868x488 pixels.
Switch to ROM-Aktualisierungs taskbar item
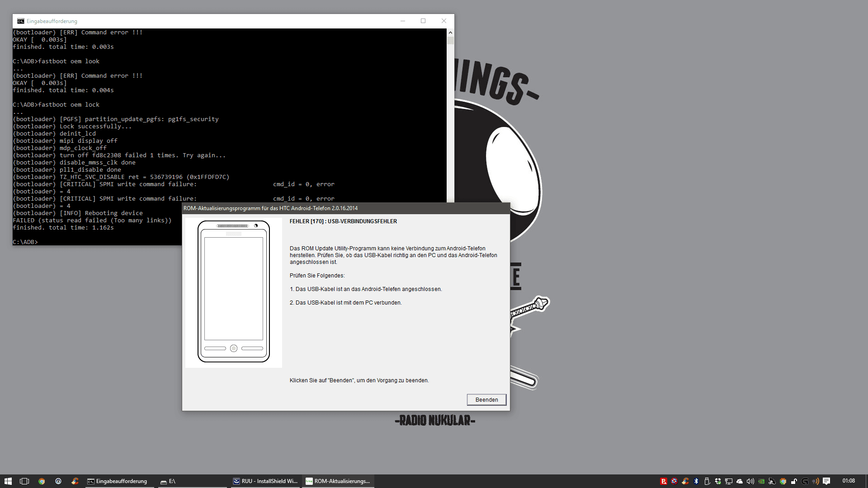[338, 481]
